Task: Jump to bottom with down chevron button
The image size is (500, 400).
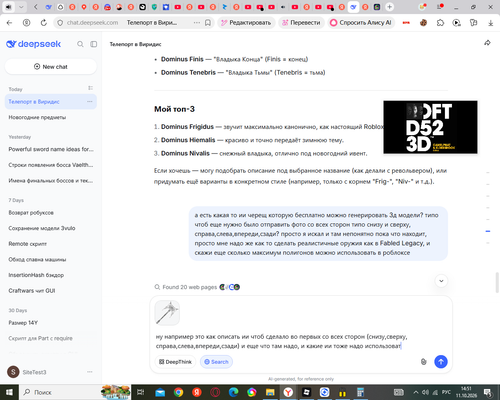Action: (441, 281)
